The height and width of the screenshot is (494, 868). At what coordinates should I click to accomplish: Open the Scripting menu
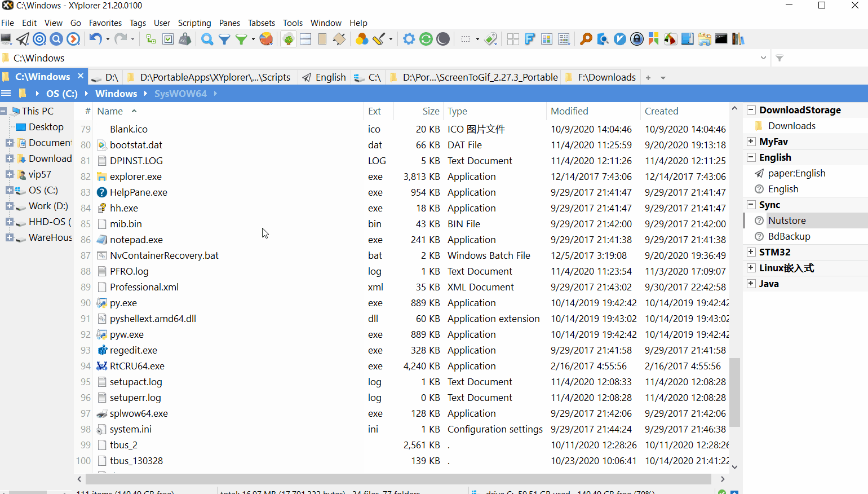coord(194,23)
